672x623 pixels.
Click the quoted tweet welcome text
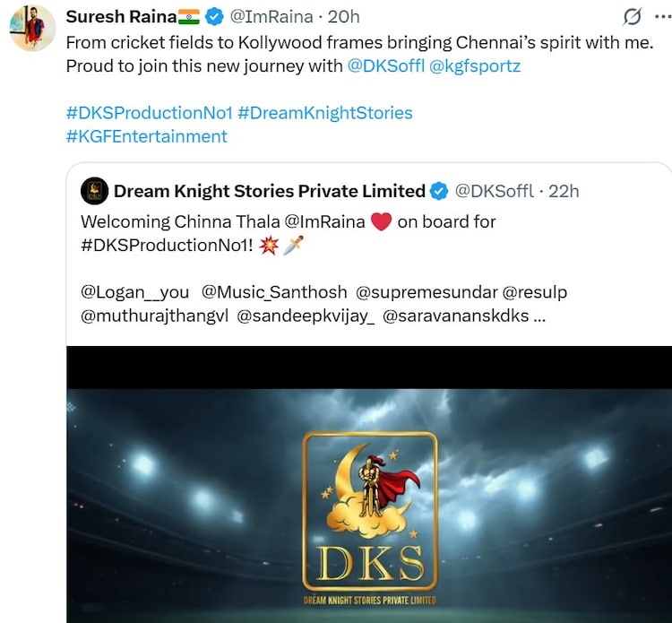pyautogui.click(x=222, y=221)
